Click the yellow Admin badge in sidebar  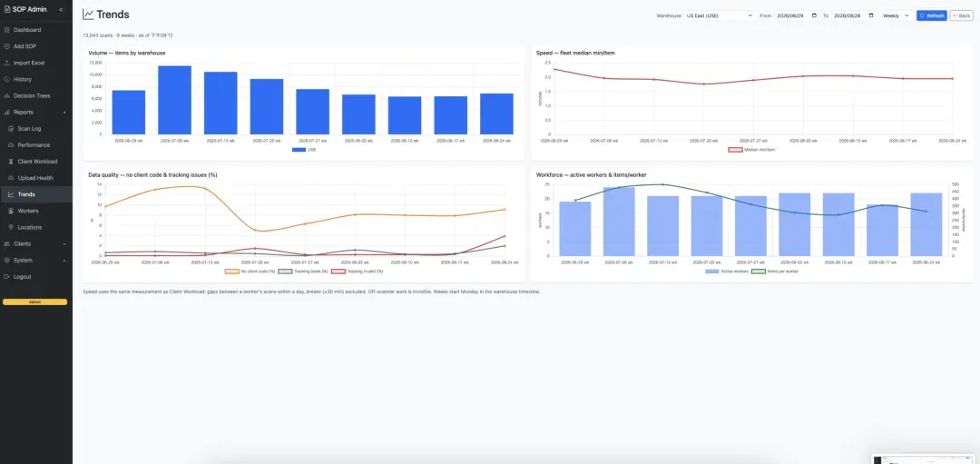click(35, 302)
